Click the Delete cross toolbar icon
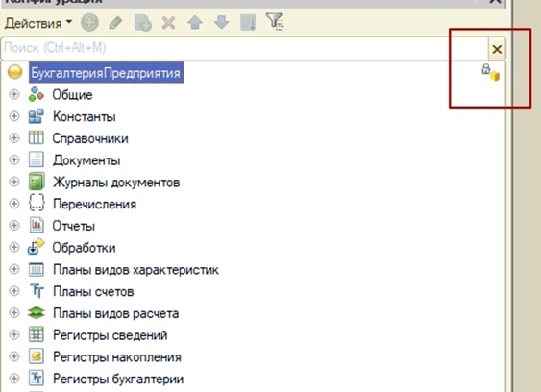Viewport: 541px width, 392px height. click(169, 23)
